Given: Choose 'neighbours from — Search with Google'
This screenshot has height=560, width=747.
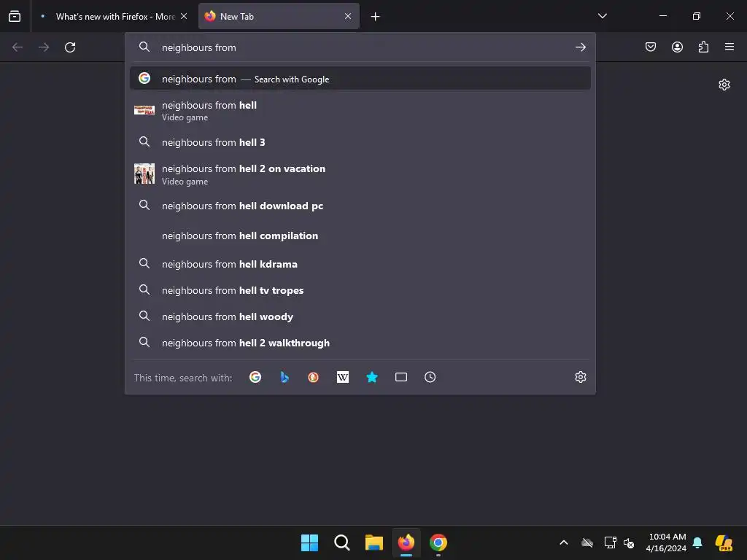Looking at the screenshot, I should pos(360,79).
